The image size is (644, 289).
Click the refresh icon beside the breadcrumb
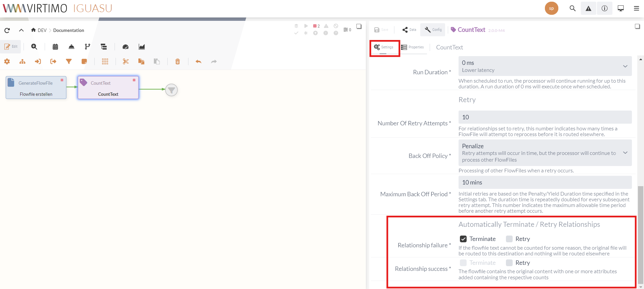pyautogui.click(x=7, y=30)
